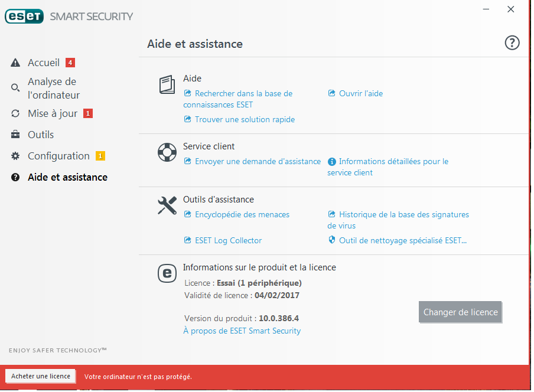Screen dimensions: 534x392
Task: Click the shield icon before Outil de nettoyage
Action: pyautogui.click(x=331, y=240)
